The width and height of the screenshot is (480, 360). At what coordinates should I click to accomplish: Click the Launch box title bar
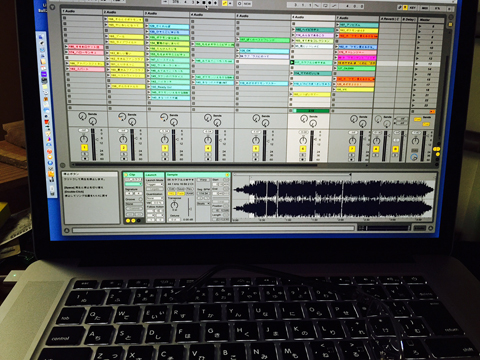(154, 175)
